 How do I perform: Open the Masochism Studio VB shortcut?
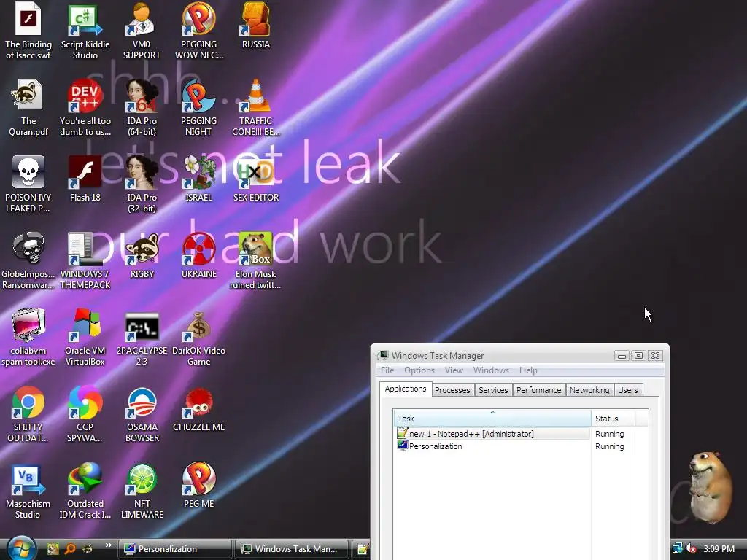pyautogui.click(x=28, y=491)
